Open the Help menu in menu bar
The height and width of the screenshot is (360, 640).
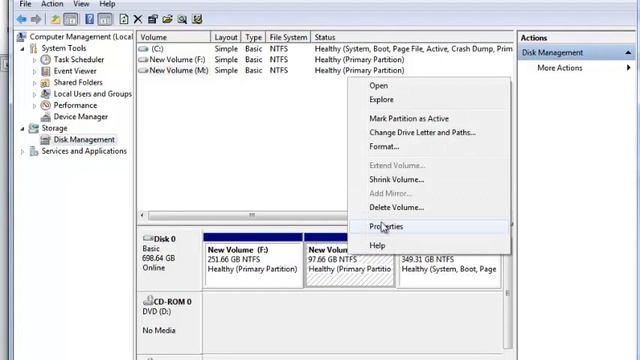pos(107,4)
